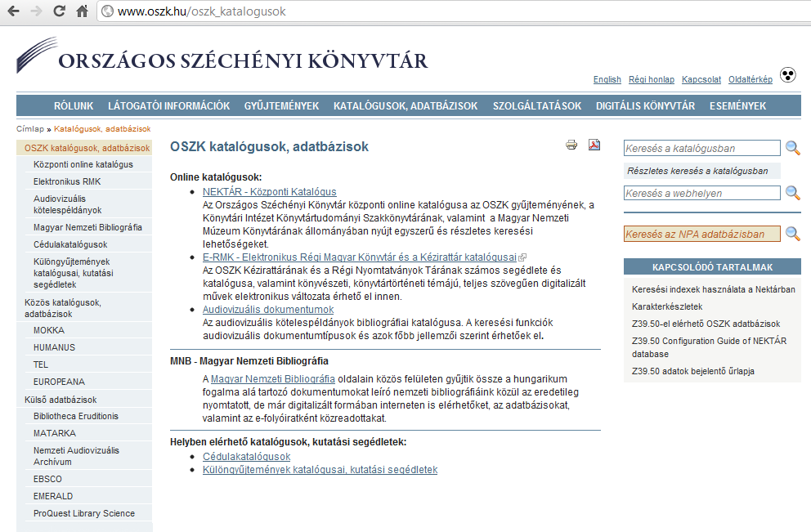Open the Oldaltérkép site map link

751,79
